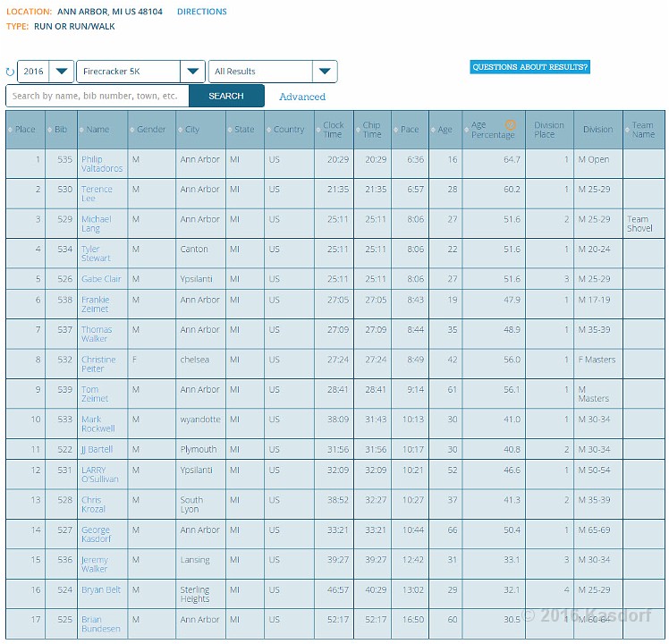669x644 pixels.
Task: Click the orange info icon near Age Percentage
Action: [x=510, y=125]
